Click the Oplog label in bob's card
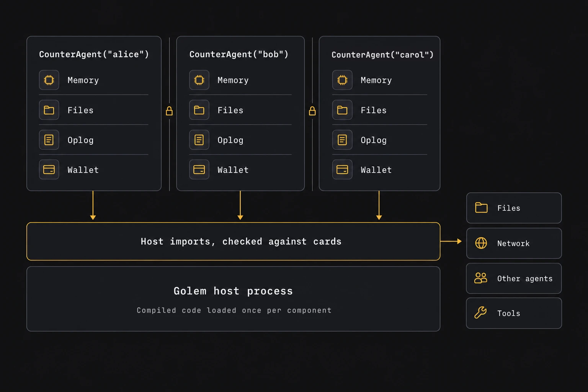This screenshot has height=392, width=588. [x=230, y=140]
